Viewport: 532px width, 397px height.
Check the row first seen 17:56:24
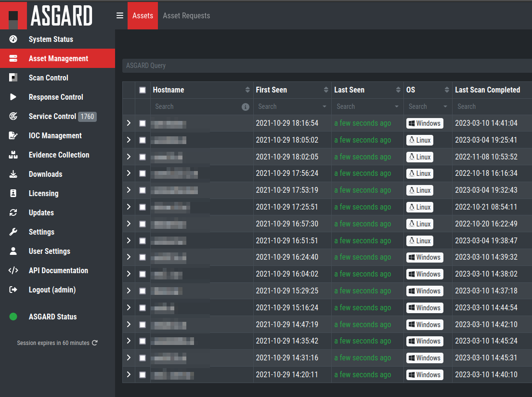tap(143, 173)
